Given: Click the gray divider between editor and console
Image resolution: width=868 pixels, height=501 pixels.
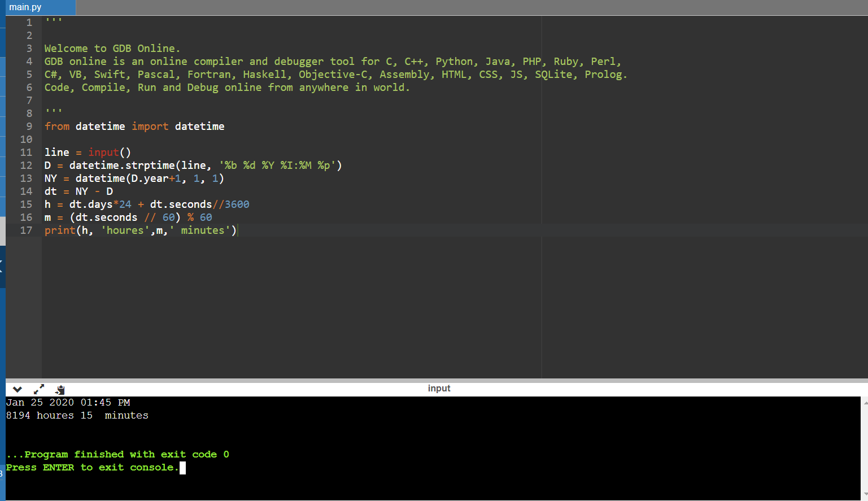Looking at the screenshot, I should pos(435,381).
